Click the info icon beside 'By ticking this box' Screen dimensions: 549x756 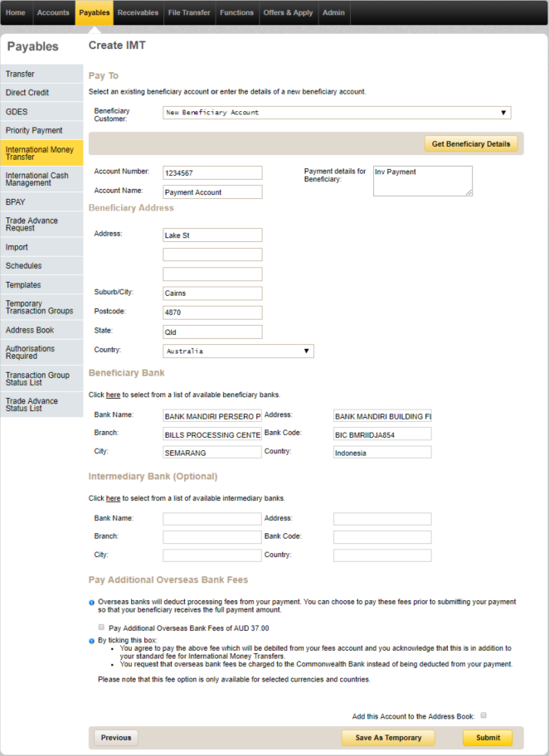tap(91, 641)
